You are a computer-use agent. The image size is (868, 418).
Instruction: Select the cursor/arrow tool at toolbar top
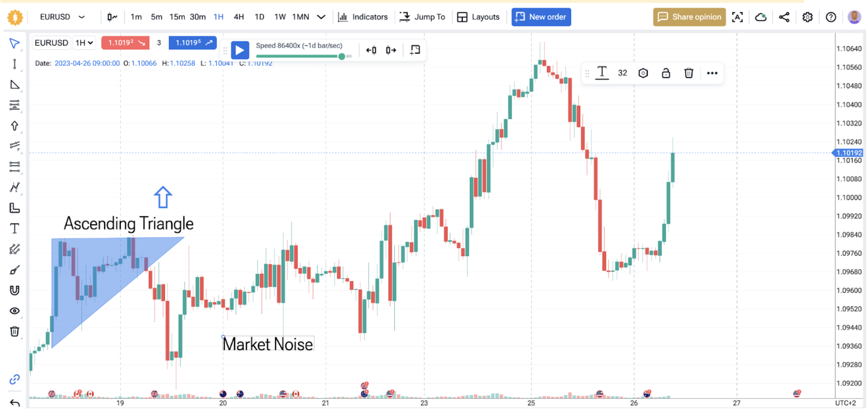14,43
